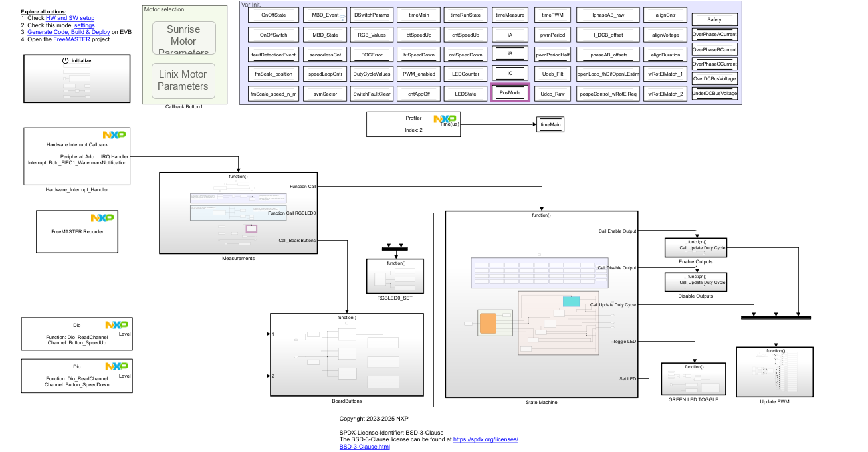Select the Measurements subsystem block
Viewport: 868px width, 452px height.
click(x=238, y=213)
